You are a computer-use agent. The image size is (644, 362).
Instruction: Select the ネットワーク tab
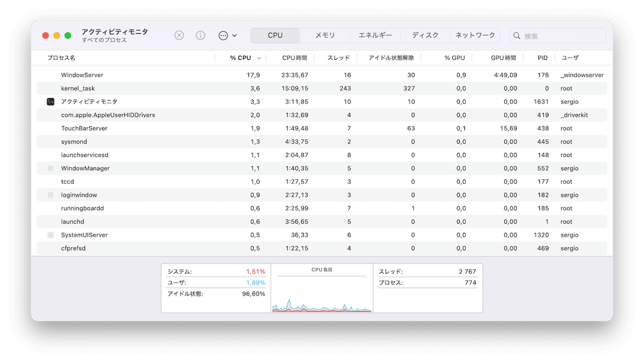(x=475, y=35)
